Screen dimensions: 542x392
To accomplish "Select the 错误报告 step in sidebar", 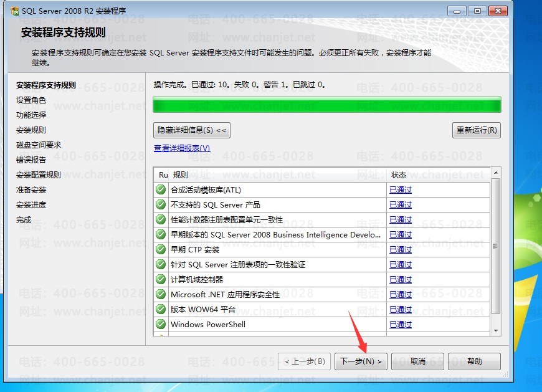I will (x=31, y=160).
